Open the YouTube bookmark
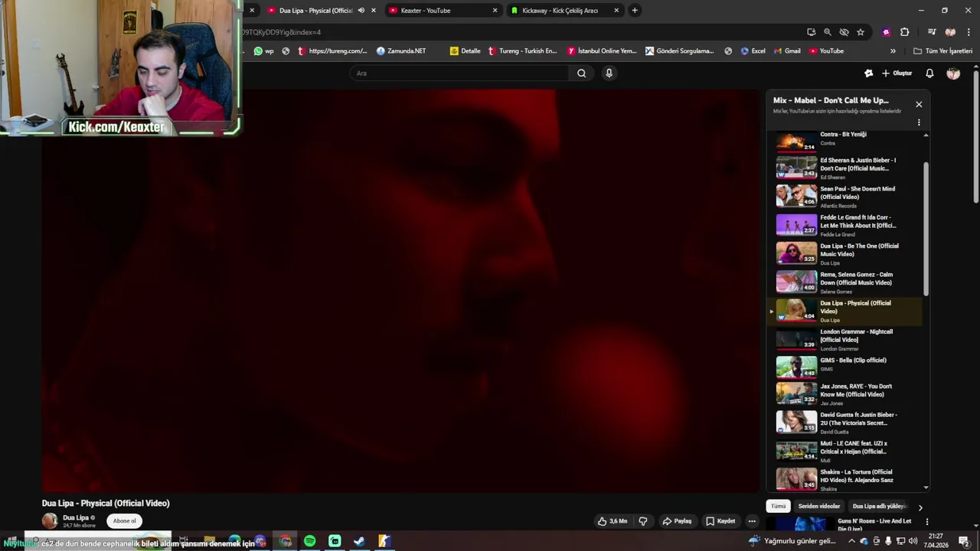The height and width of the screenshot is (551, 980). click(826, 51)
